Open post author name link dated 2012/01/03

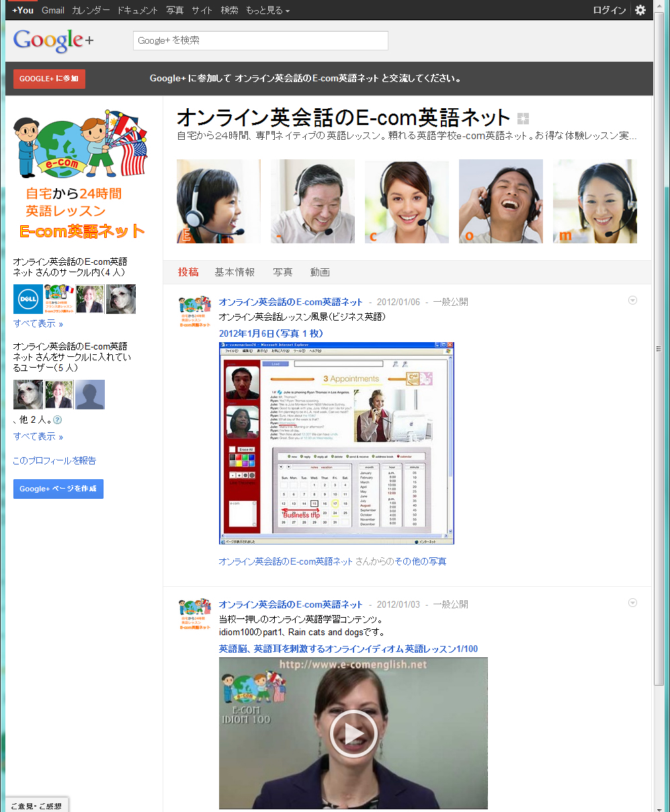(x=290, y=604)
